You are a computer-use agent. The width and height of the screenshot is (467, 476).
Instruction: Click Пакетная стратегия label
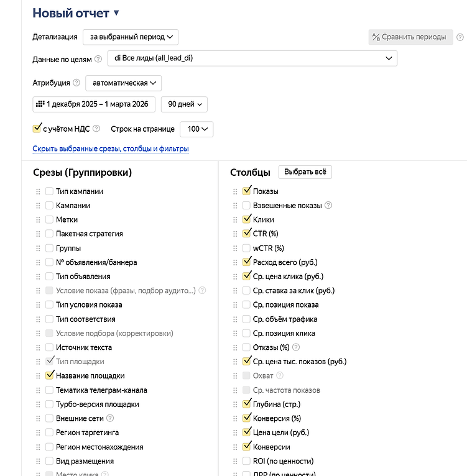tap(90, 234)
